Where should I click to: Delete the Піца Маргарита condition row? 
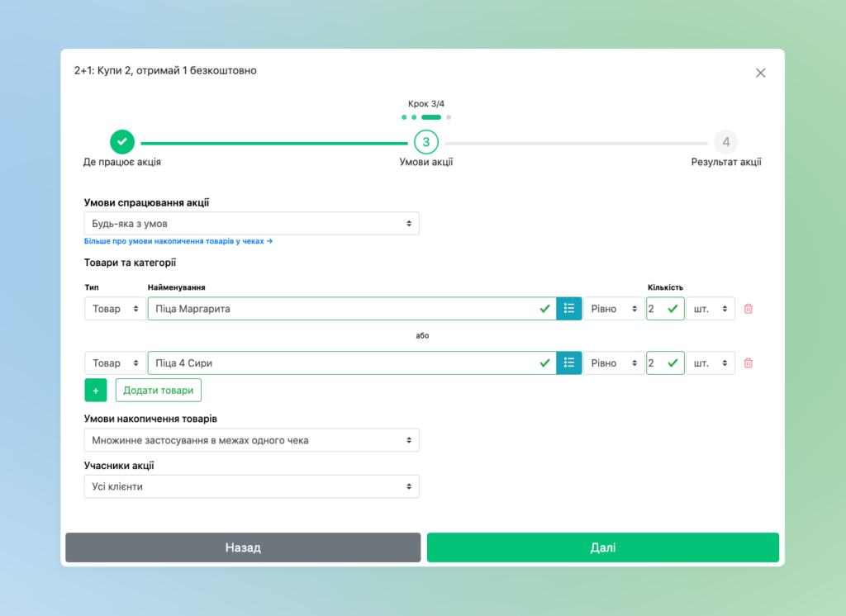click(x=749, y=309)
